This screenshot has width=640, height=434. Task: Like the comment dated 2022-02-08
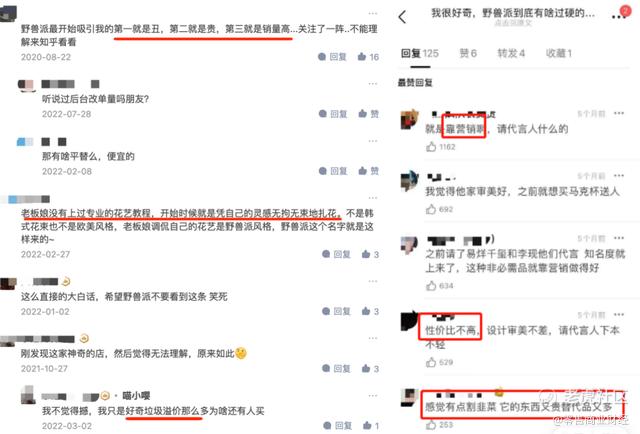pos(369,171)
